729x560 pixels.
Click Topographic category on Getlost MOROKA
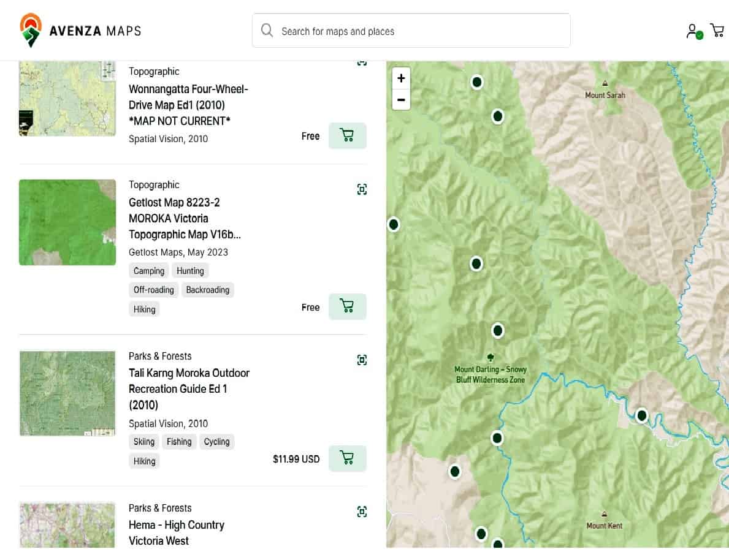pyautogui.click(x=154, y=184)
